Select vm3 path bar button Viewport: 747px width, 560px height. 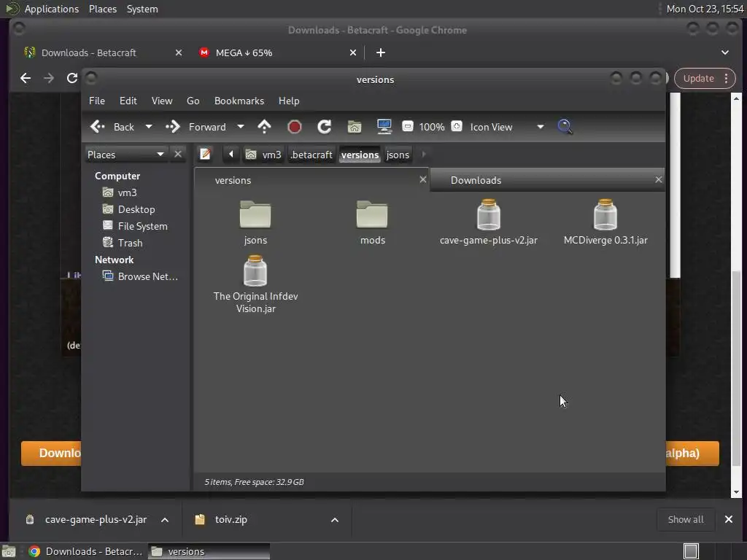point(263,155)
